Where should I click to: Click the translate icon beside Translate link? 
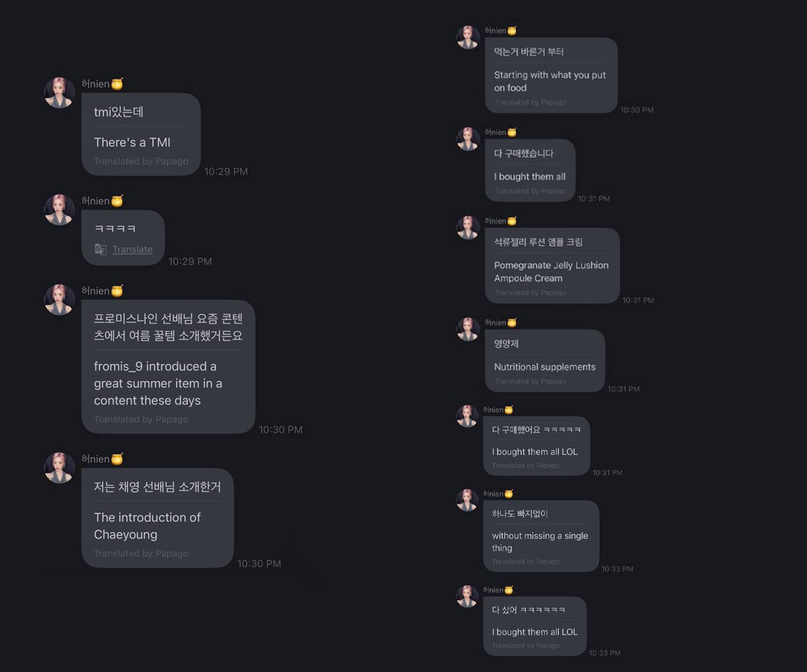point(100,249)
